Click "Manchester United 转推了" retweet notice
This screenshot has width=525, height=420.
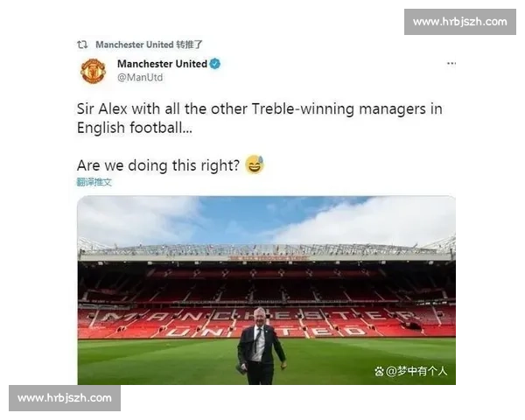coord(149,45)
